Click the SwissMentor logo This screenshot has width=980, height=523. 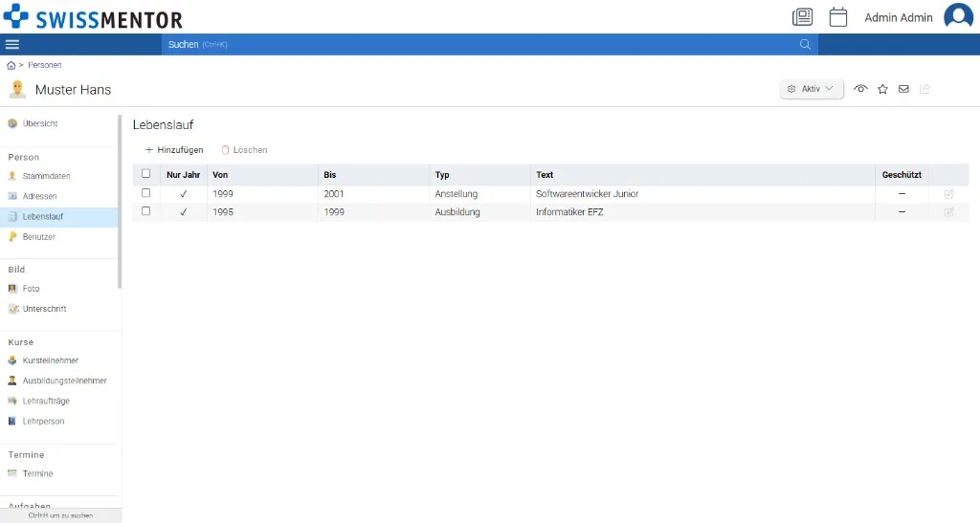tap(93, 17)
